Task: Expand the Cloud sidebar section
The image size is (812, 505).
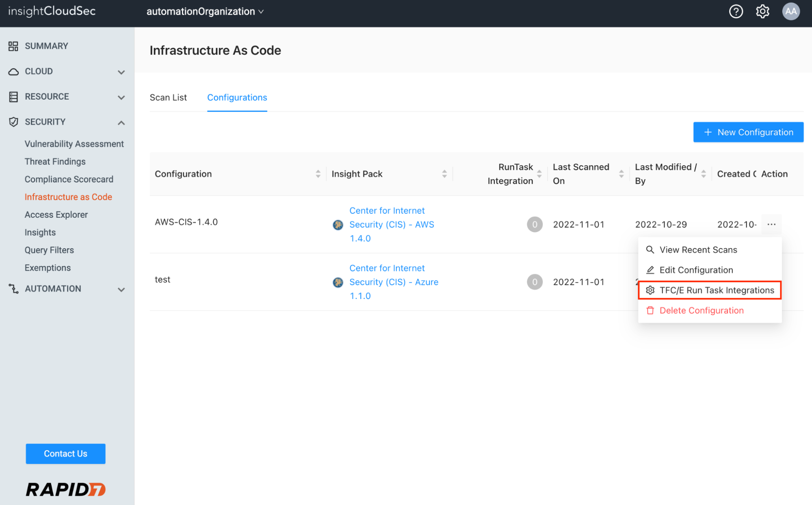Action: pyautogui.click(x=121, y=72)
